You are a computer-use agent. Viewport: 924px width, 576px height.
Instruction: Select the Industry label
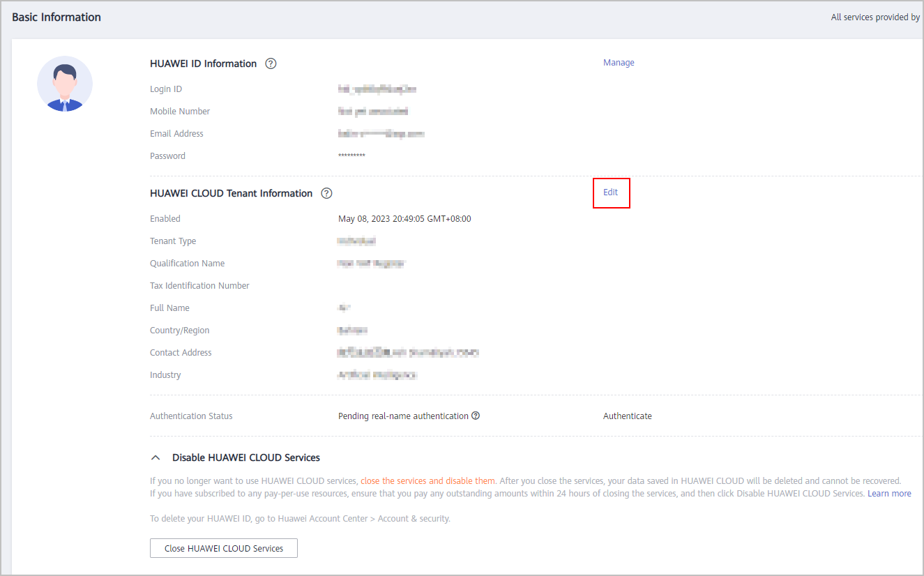pos(165,375)
